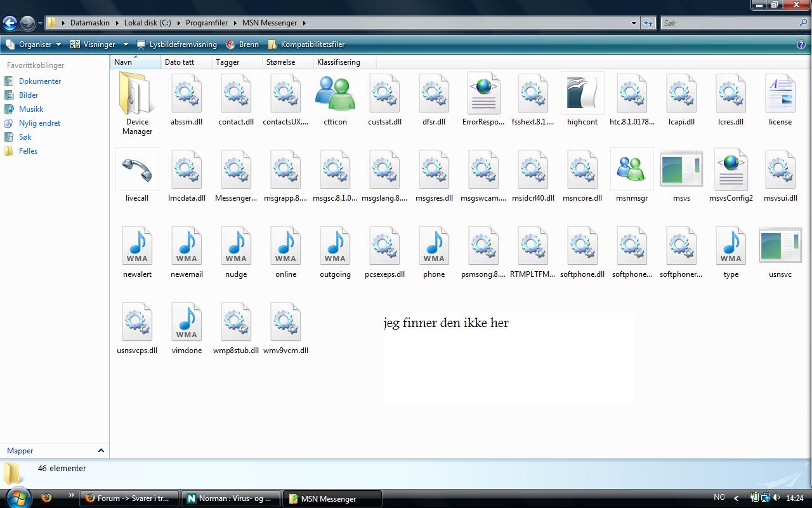Switch to Norman Virus taskbar window

tap(232, 498)
